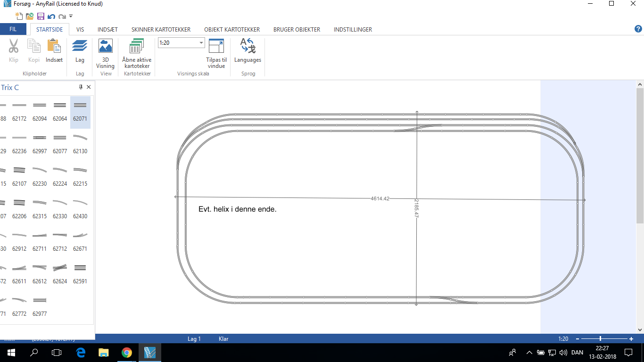Select track piece 62071
Screen dimensions: 644x362
click(x=80, y=112)
